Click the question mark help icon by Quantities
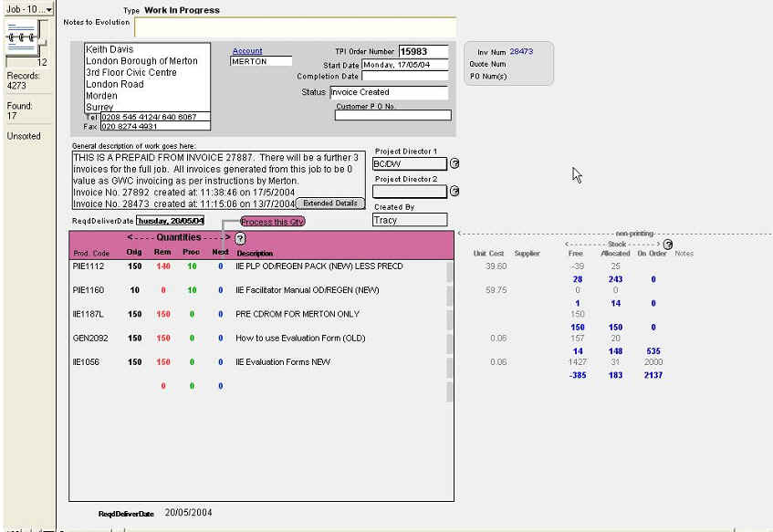The image size is (773, 532). (x=240, y=239)
